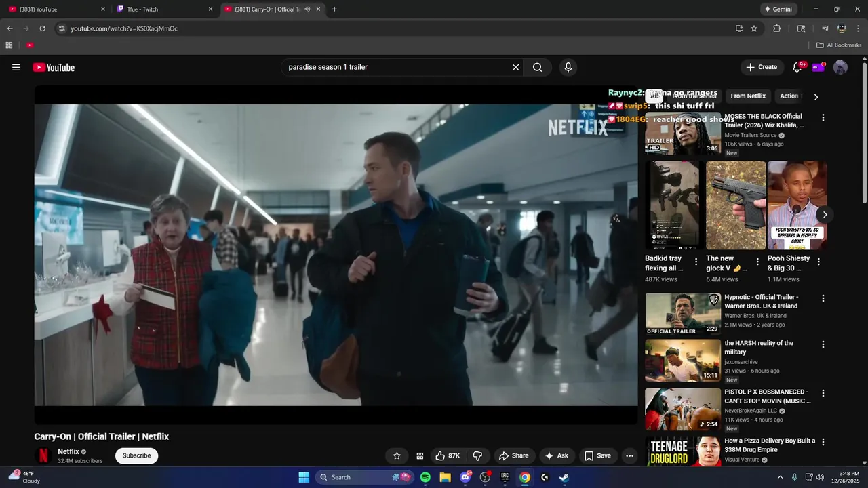The width and height of the screenshot is (868, 488).
Task: Share the Carry-On trailer
Action: point(513,455)
